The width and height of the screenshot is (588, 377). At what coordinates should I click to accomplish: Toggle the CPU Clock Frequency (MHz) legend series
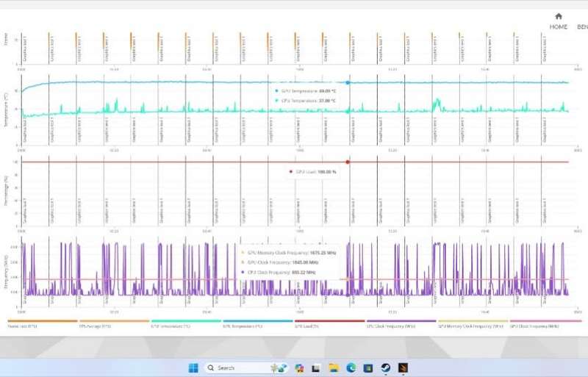tap(401, 324)
